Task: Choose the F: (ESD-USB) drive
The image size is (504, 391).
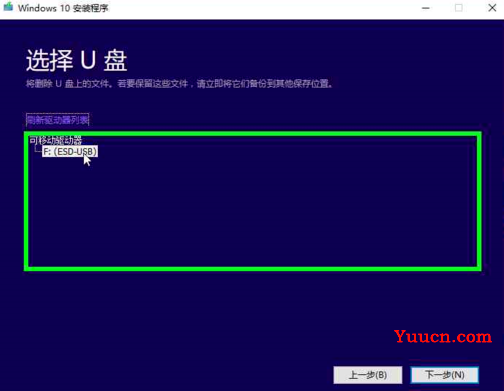Action: tap(70, 152)
